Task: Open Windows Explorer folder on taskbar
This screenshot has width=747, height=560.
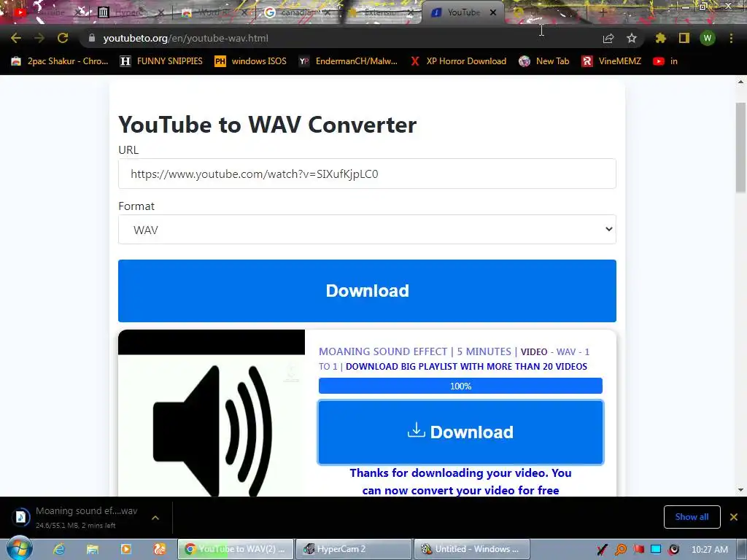Action: pyautogui.click(x=93, y=549)
